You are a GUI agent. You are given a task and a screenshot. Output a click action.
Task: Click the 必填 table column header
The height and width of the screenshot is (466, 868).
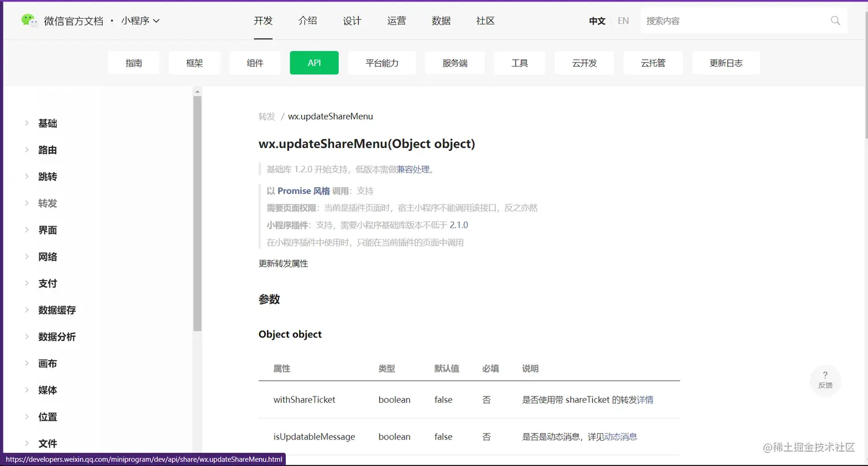pyautogui.click(x=490, y=368)
